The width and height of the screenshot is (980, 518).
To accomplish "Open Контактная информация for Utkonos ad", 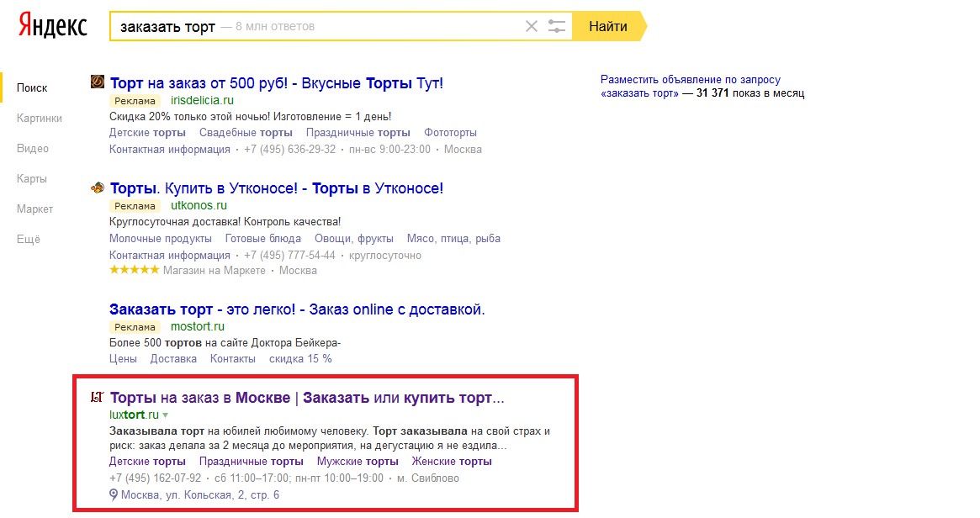I will point(170,255).
